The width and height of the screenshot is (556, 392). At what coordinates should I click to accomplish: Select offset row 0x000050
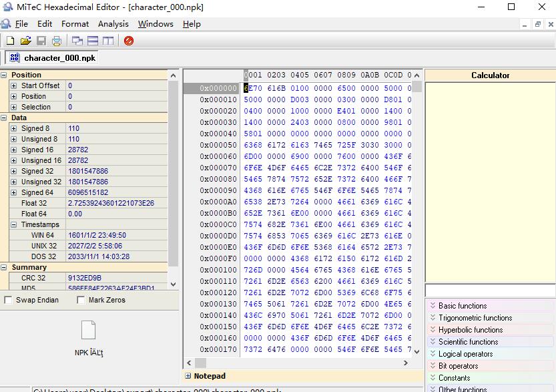[218, 145]
